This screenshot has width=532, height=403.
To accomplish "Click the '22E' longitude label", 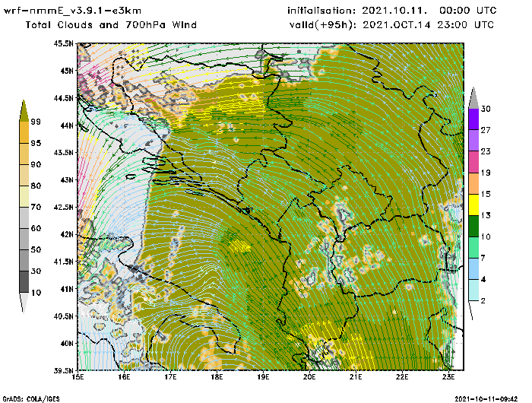I will point(402,377).
